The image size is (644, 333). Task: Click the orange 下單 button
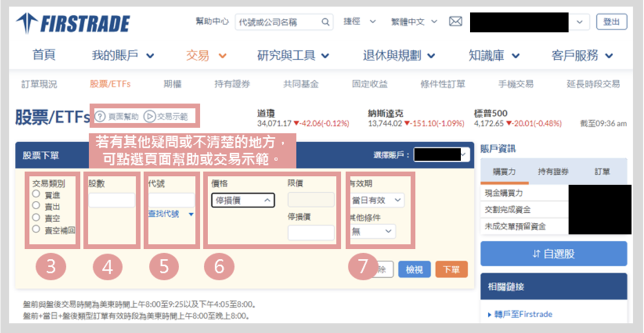(452, 270)
